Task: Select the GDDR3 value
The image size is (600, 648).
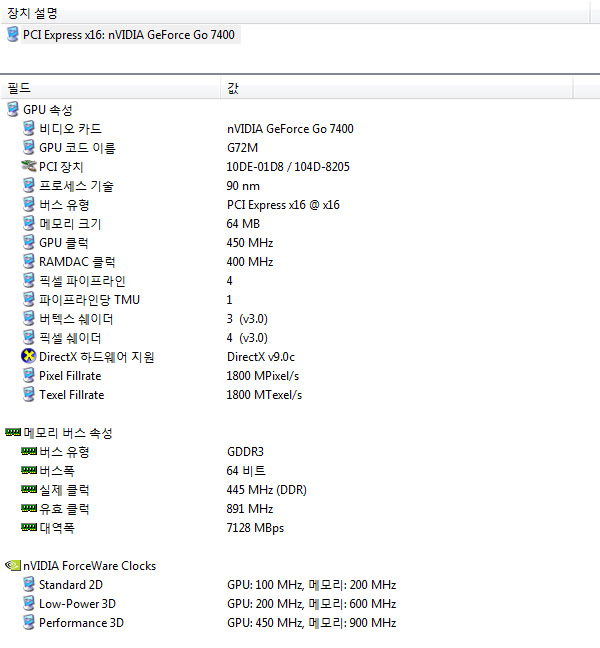Action: point(245,452)
